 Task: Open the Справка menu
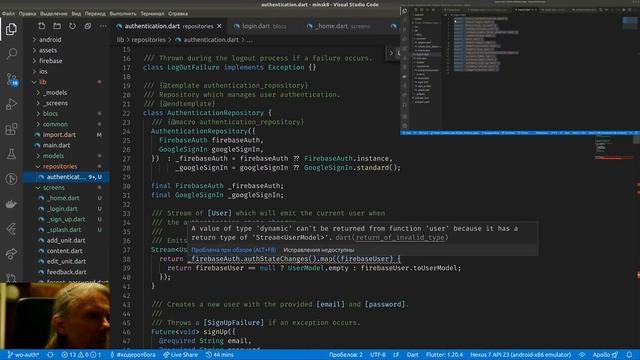tap(178, 13)
